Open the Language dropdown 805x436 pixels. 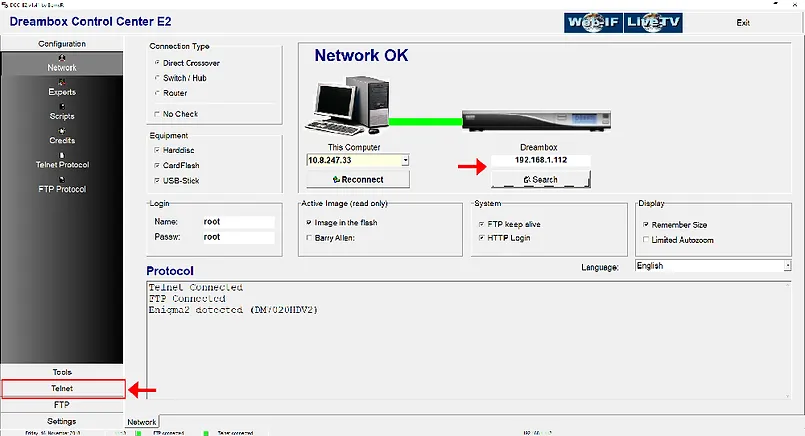[787, 266]
